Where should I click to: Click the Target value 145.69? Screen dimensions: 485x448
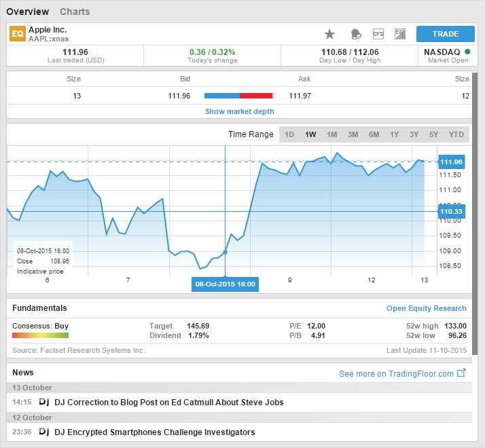click(198, 326)
